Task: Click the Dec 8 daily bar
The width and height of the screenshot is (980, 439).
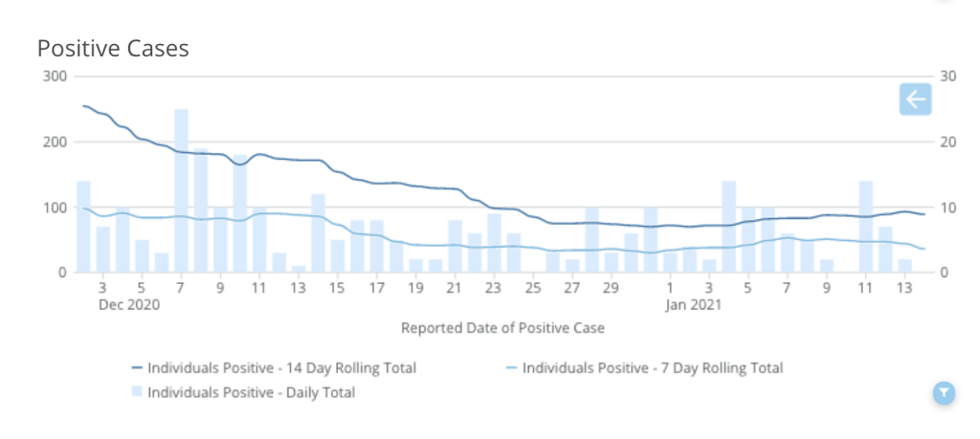Action: click(x=201, y=210)
